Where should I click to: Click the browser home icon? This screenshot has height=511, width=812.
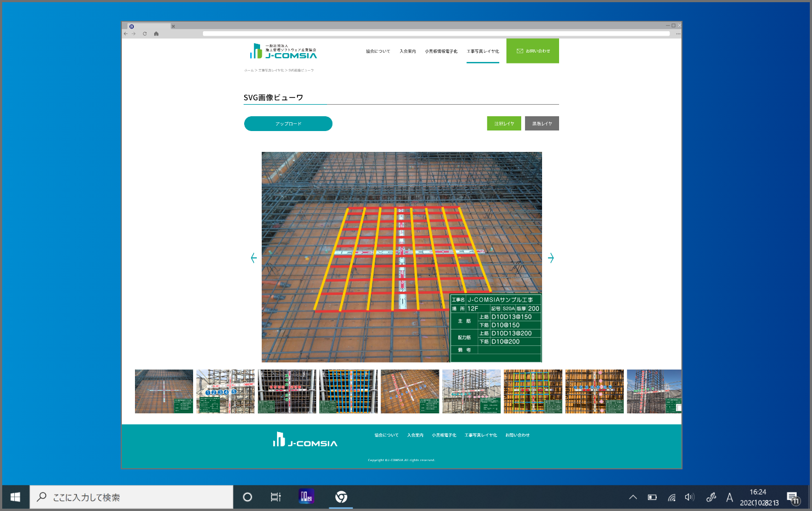[156, 33]
